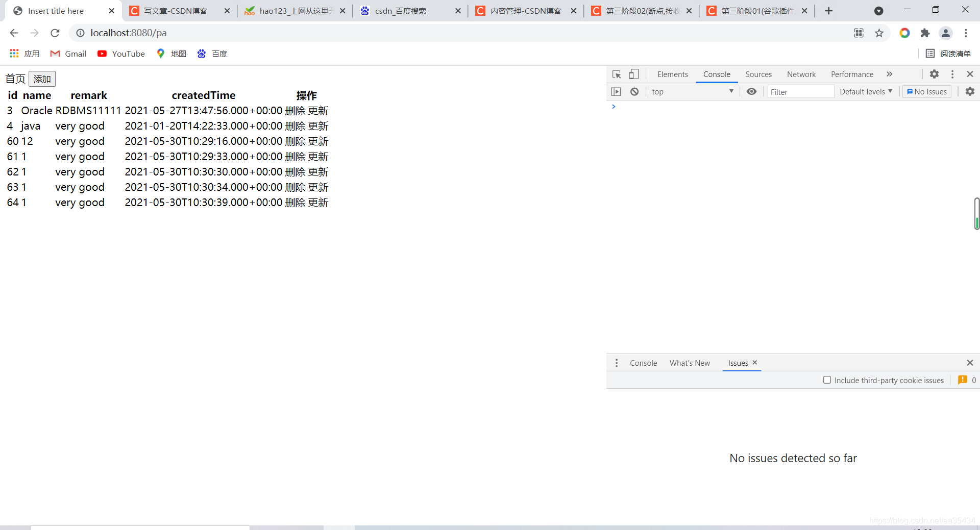Delete the row with id 64
Viewport: 980px width, 530px height.
coord(295,203)
